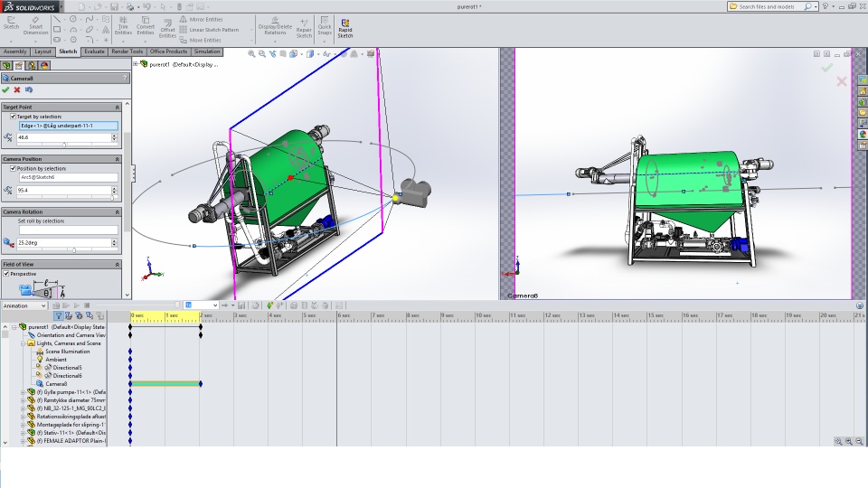The height and width of the screenshot is (488, 868).
Task: Select Camera8 in motion tree
Action: [x=56, y=384]
